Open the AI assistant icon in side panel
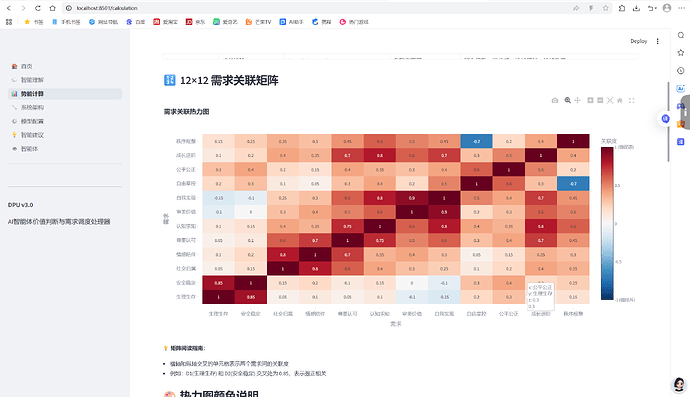Viewport: 690px width, 397px height. (x=681, y=88)
